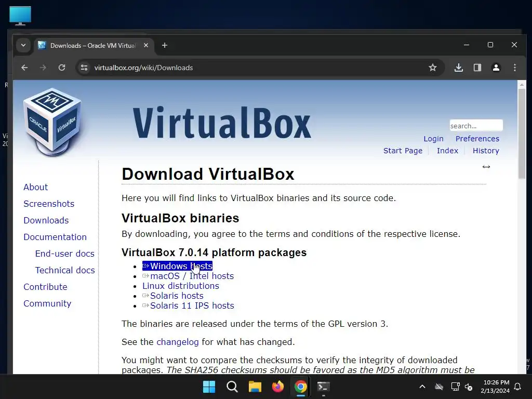Open taskbar Search

coord(232,387)
